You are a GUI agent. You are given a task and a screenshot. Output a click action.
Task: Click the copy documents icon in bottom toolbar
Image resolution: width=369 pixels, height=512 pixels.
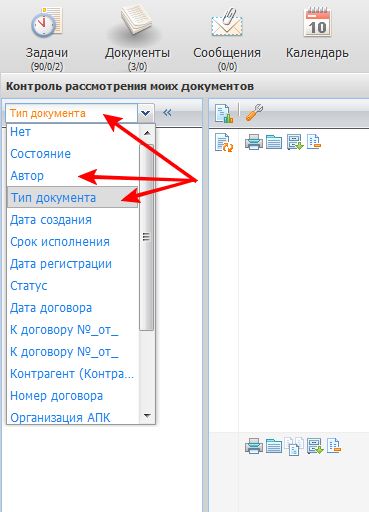(294, 447)
